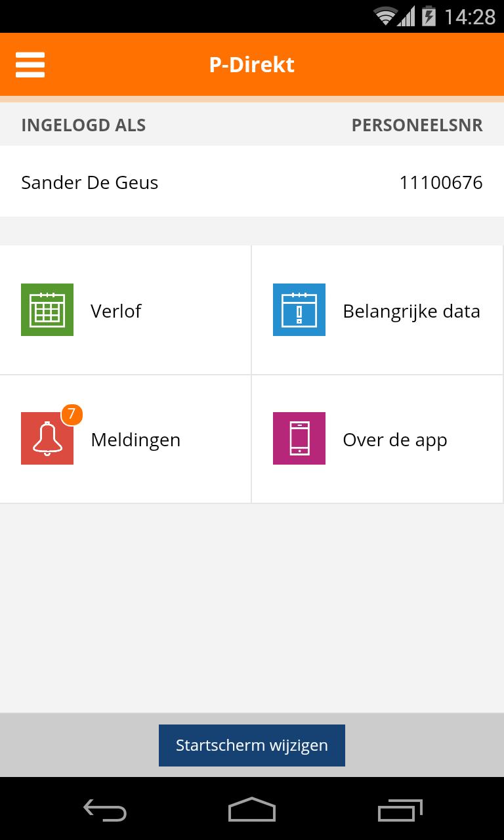Open the Meldingen label
This screenshot has width=504, height=840.
[x=135, y=440]
